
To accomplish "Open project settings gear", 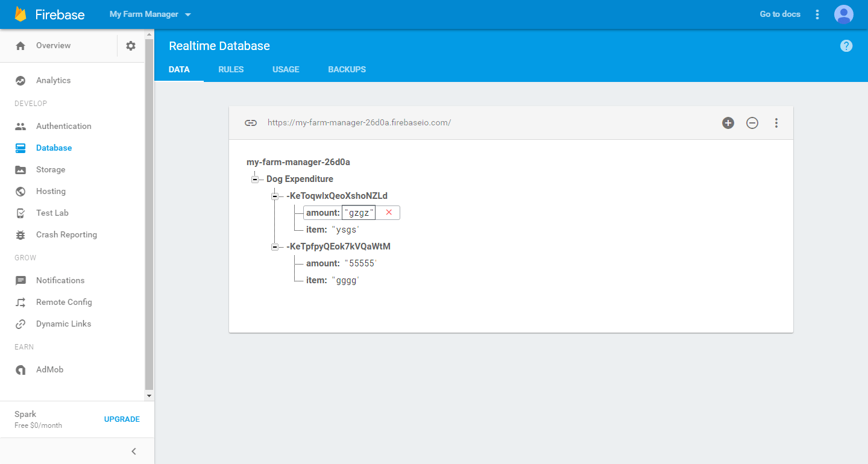I will point(131,46).
